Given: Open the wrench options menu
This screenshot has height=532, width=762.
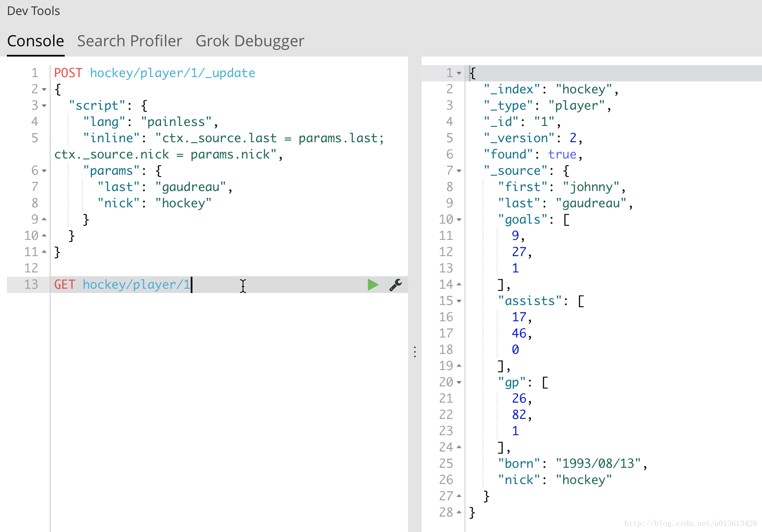Looking at the screenshot, I should [395, 285].
